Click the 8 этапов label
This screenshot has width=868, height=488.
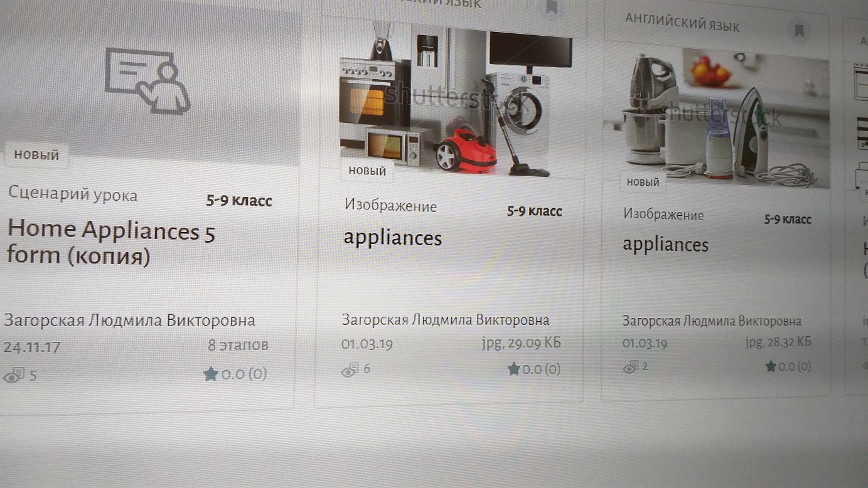coord(238,345)
